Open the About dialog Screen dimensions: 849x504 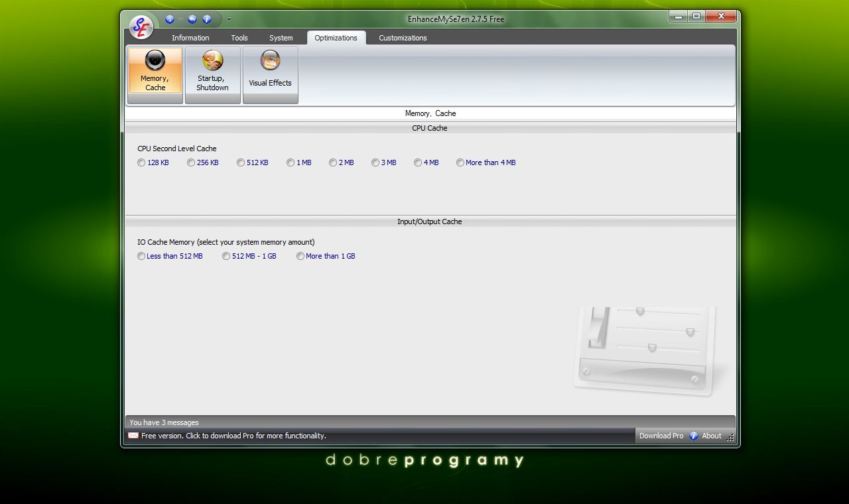click(705, 436)
